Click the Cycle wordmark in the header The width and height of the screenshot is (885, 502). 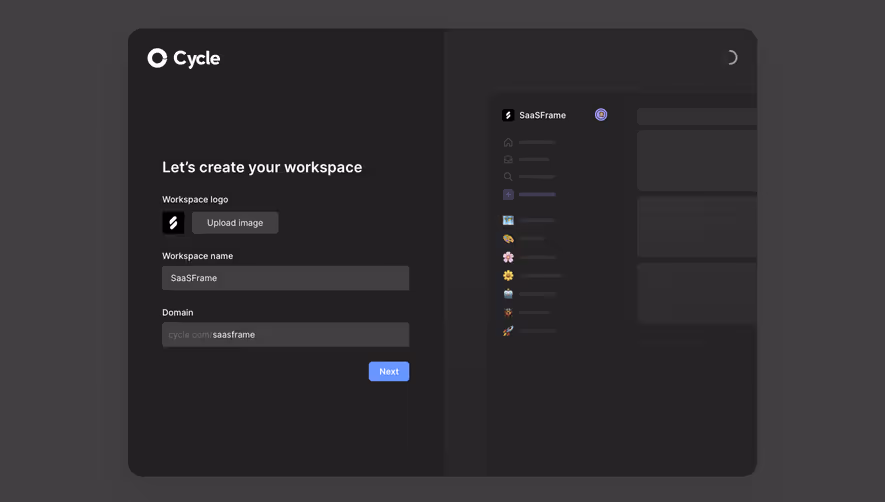point(196,58)
